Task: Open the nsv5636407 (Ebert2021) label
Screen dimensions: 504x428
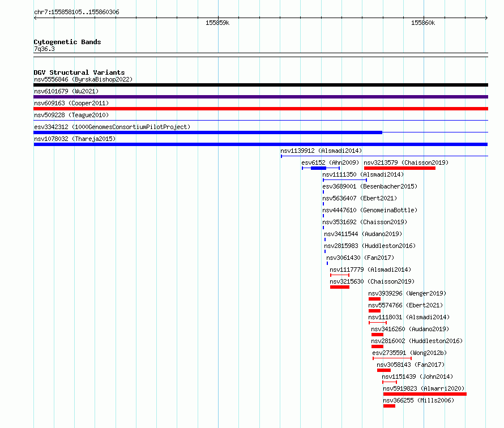Action: point(360,198)
